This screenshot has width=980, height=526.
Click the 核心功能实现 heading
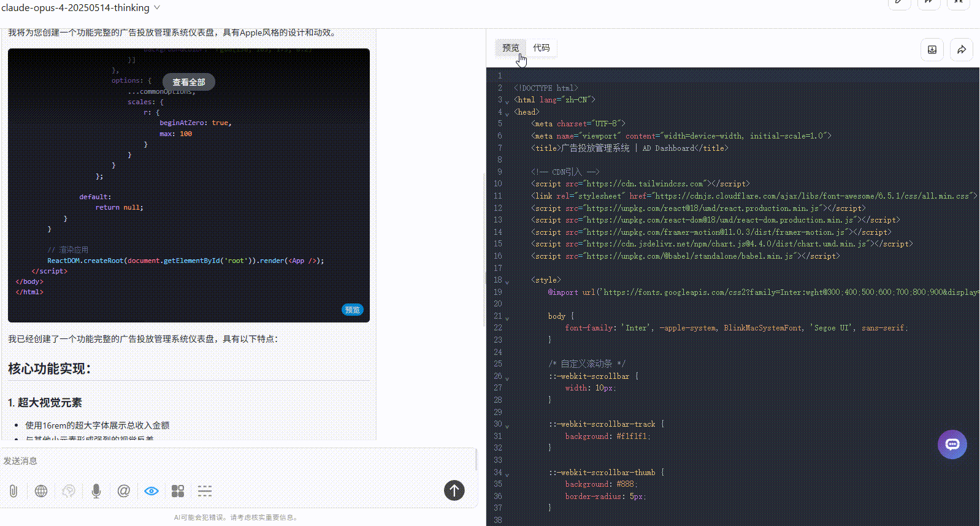50,368
